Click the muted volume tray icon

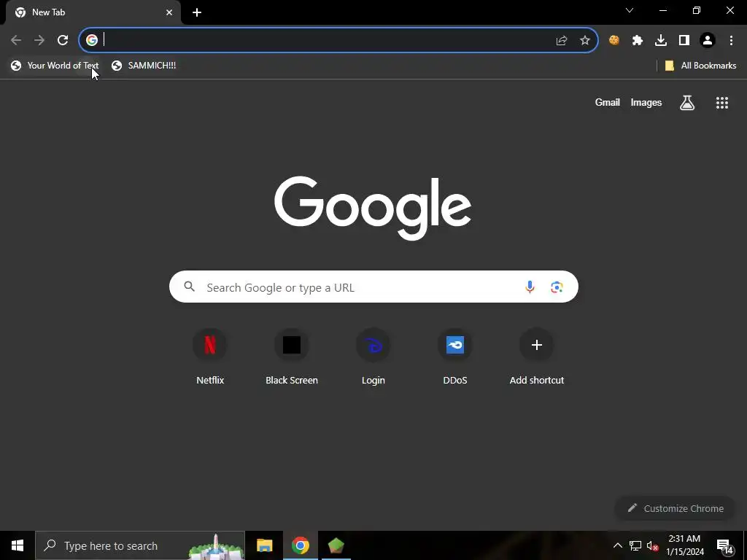tap(652, 545)
